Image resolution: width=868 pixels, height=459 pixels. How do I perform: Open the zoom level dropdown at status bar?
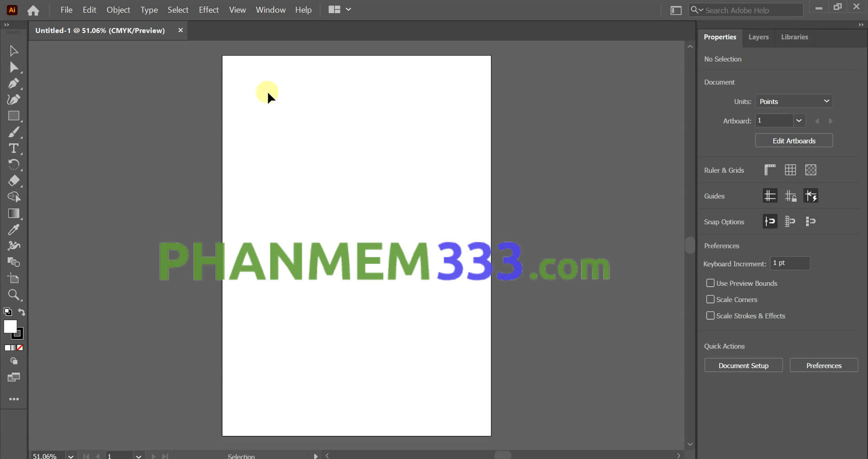(x=70, y=455)
